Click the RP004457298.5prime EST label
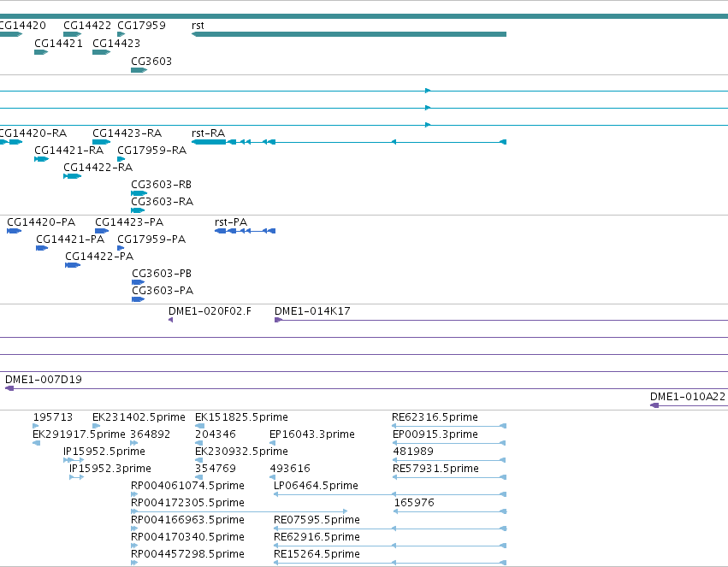 (x=187, y=555)
